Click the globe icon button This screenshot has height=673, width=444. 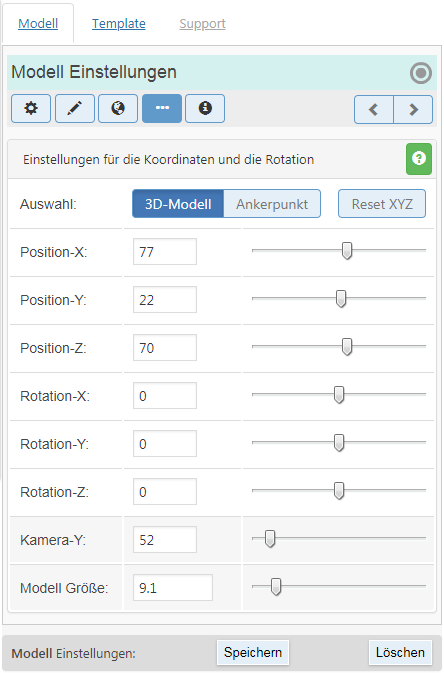coord(118,109)
